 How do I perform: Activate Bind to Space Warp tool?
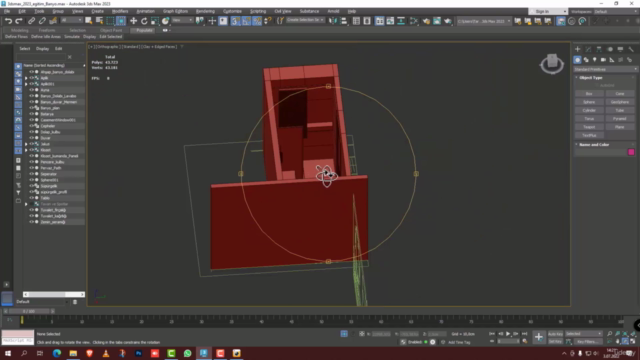pyautogui.click(x=53, y=21)
